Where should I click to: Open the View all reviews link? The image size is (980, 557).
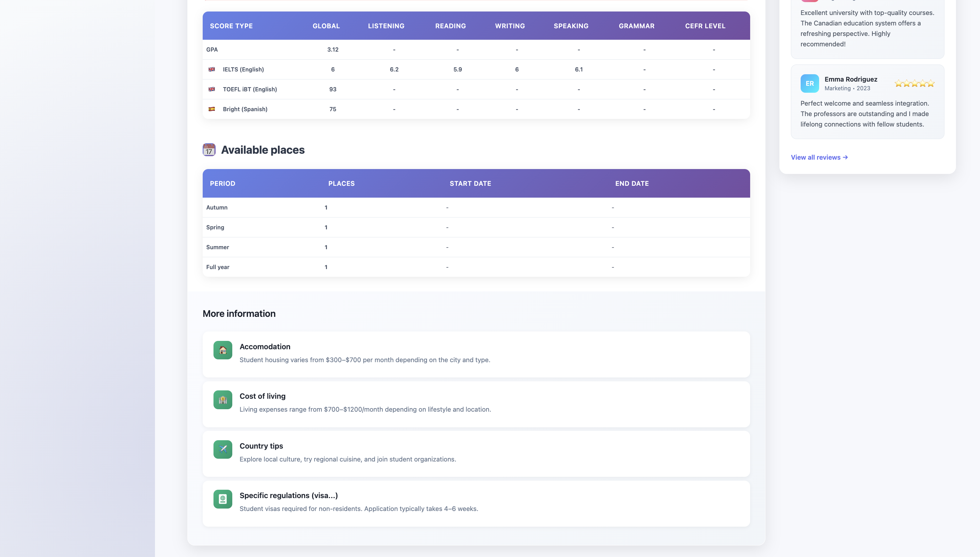point(819,157)
